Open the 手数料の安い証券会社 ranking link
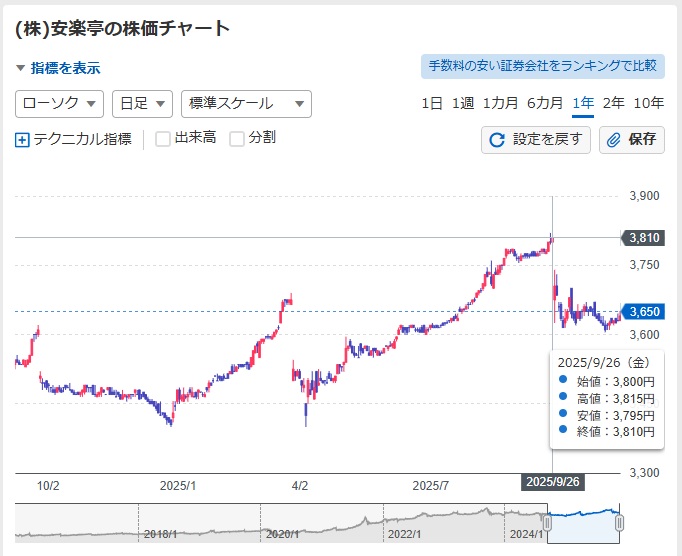Viewport: 682px width, 556px height. [x=542, y=66]
